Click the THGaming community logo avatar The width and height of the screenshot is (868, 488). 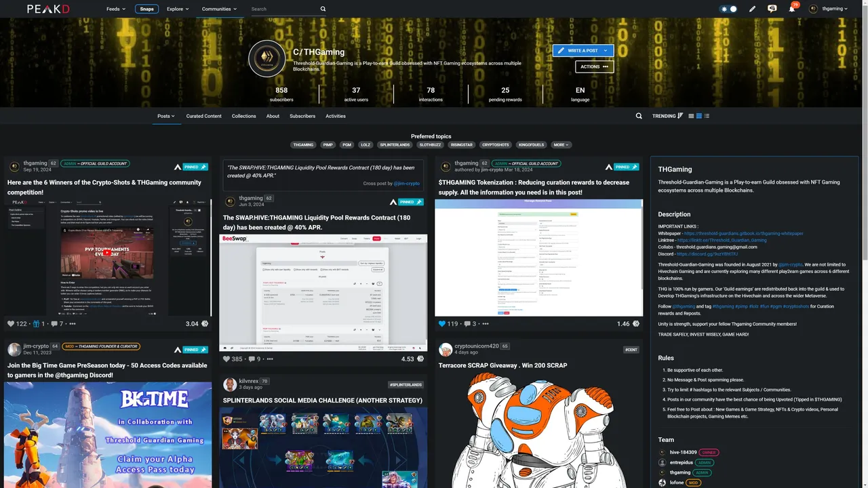tap(268, 60)
